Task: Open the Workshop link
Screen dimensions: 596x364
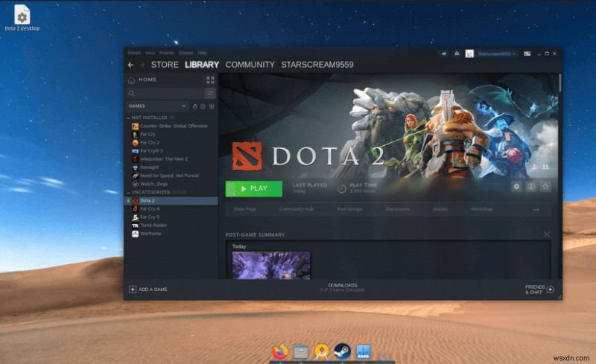Action: pos(481,209)
